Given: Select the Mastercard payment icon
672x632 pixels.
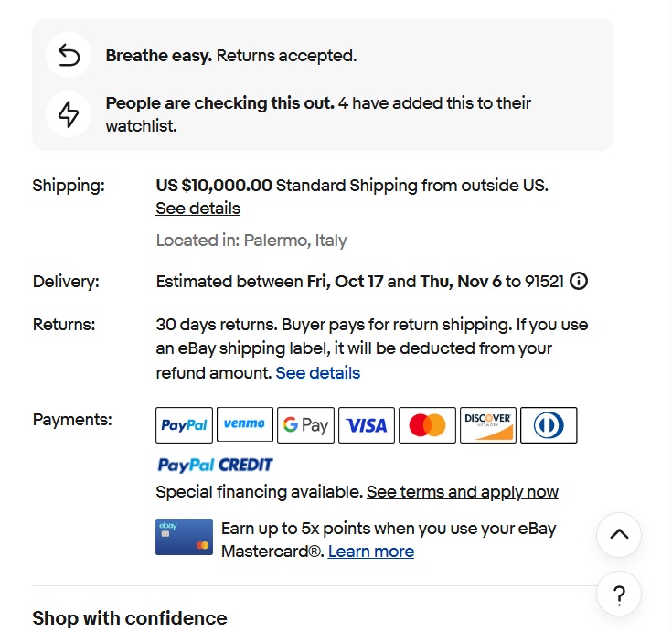Looking at the screenshot, I should 427,425.
